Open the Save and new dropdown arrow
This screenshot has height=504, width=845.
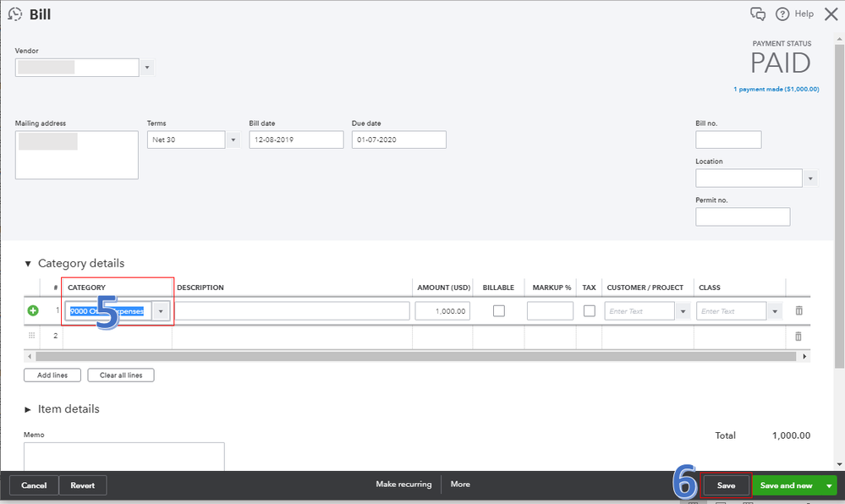click(x=829, y=485)
